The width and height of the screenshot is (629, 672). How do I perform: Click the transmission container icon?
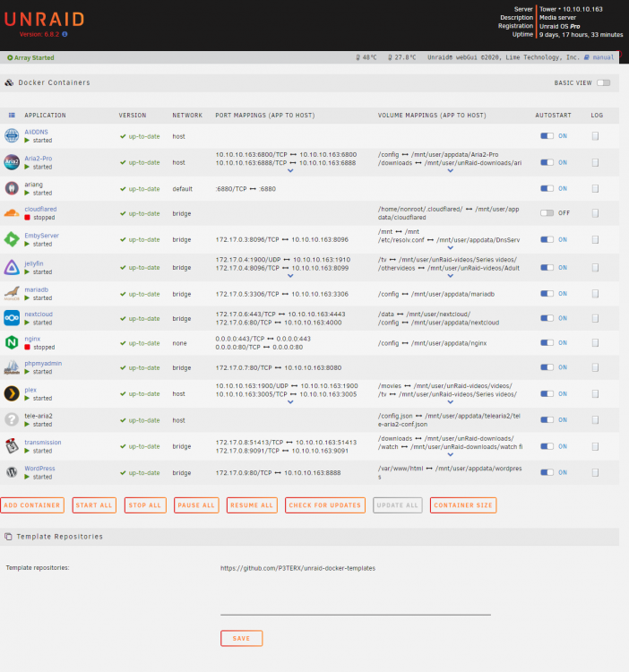12,446
